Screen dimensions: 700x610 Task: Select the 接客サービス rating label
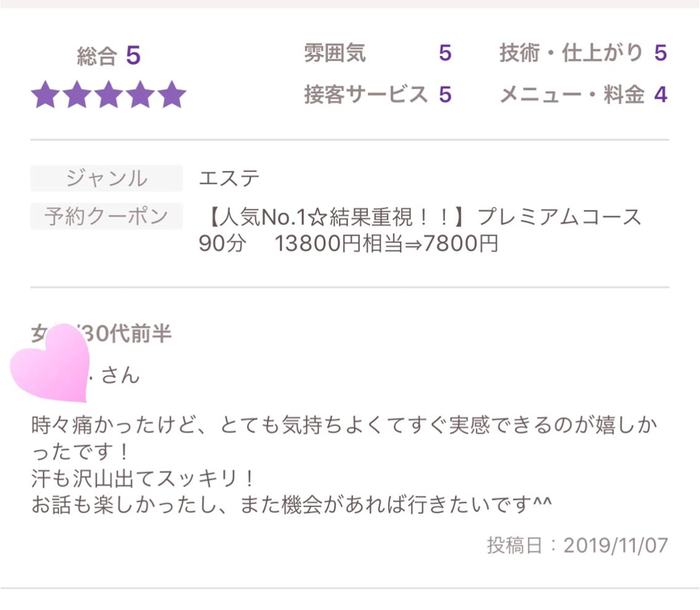(365, 95)
